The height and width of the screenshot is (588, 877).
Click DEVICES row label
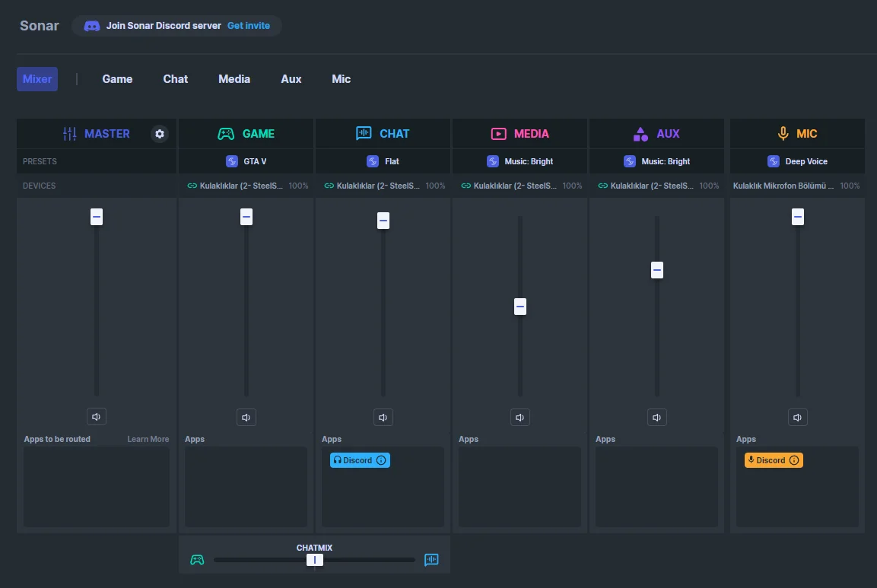pyautogui.click(x=39, y=186)
